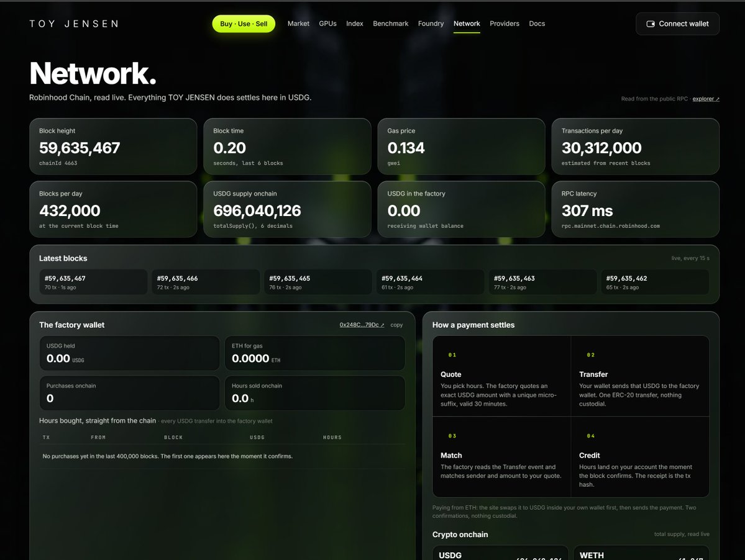The width and height of the screenshot is (745, 560).
Task: Select the Transactions per day card
Action: (x=635, y=147)
